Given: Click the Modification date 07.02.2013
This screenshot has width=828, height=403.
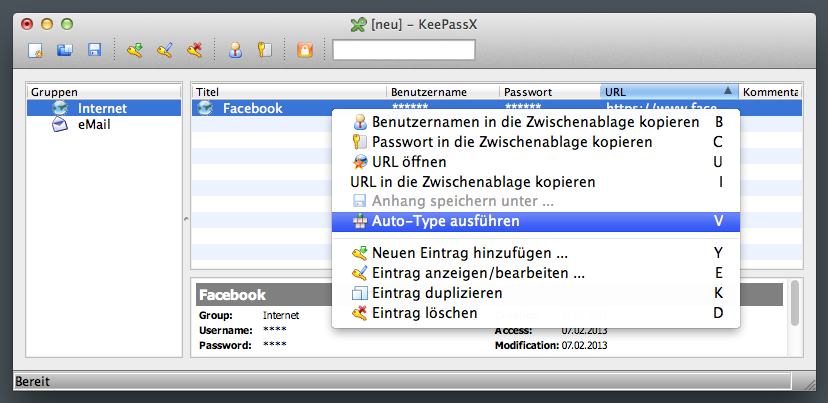Looking at the screenshot, I should [584, 346].
